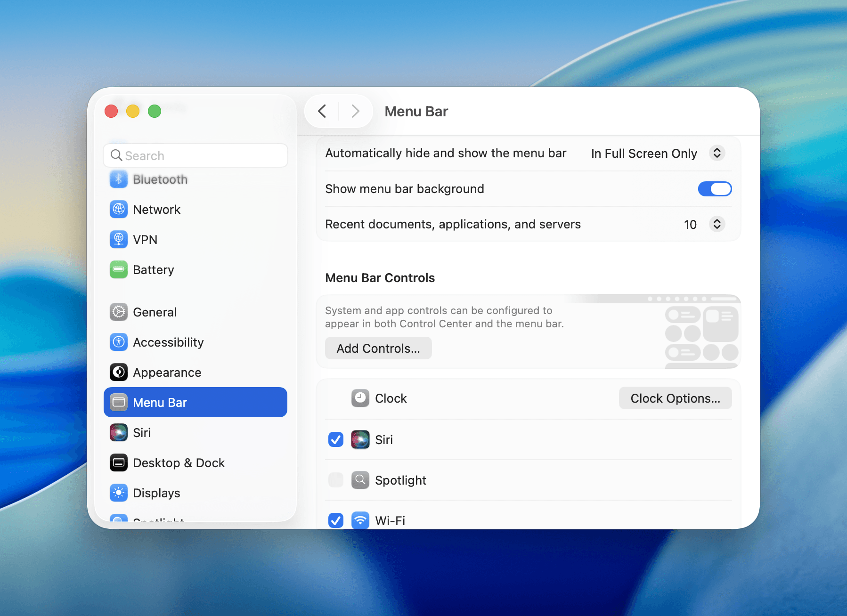Open VPN settings in sidebar
847x616 pixels.
click(x=195, y=240)
